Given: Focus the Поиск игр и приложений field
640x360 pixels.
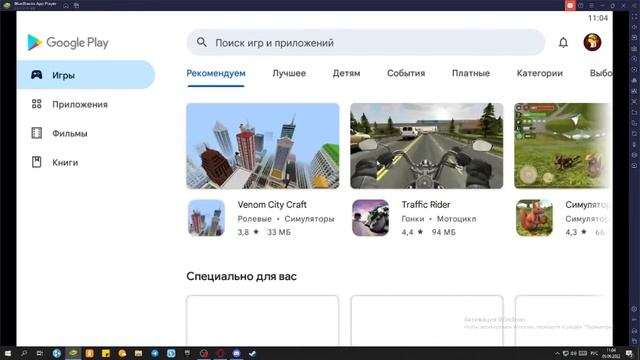Looking at the screenshot, I should [x=366, y=42].
